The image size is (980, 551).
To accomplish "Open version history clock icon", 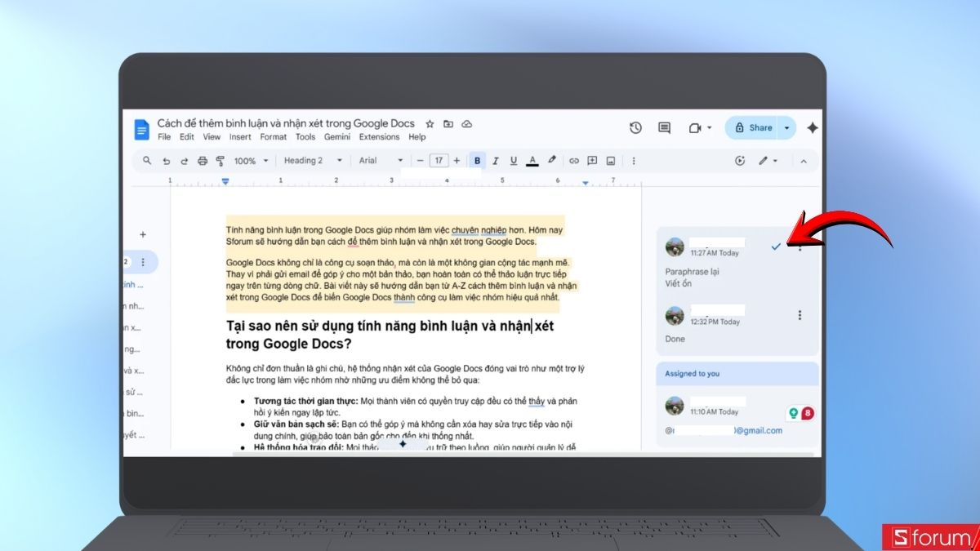I will coord(635,128).
